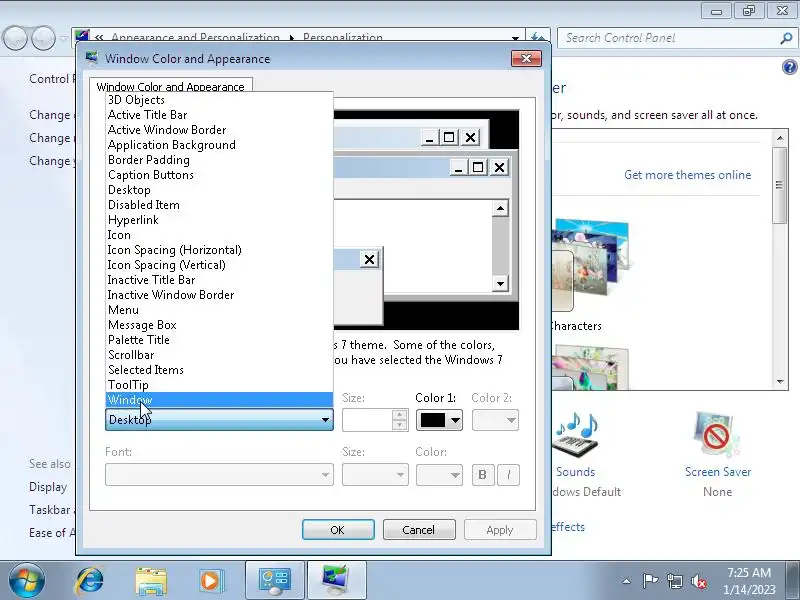Open address bar history dropdown arrow

pyautogui.click(x=516, y=38)
